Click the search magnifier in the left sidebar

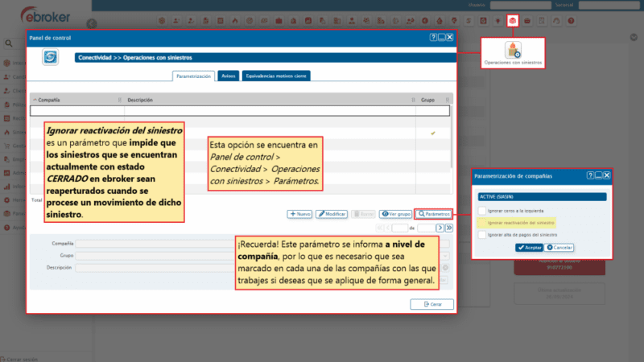point(9,43)
